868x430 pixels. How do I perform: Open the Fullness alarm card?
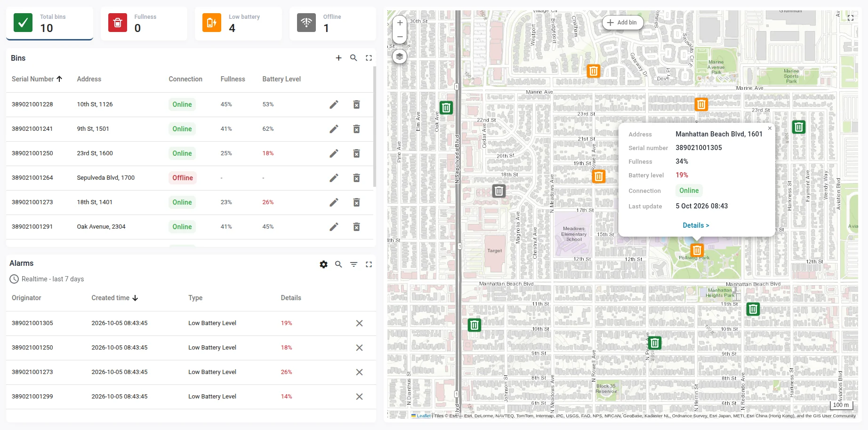pyautogui.click(x=144, y=23)
